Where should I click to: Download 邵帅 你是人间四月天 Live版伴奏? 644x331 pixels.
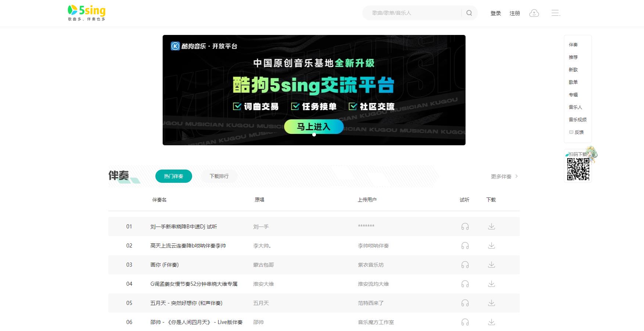pos(492,322)
